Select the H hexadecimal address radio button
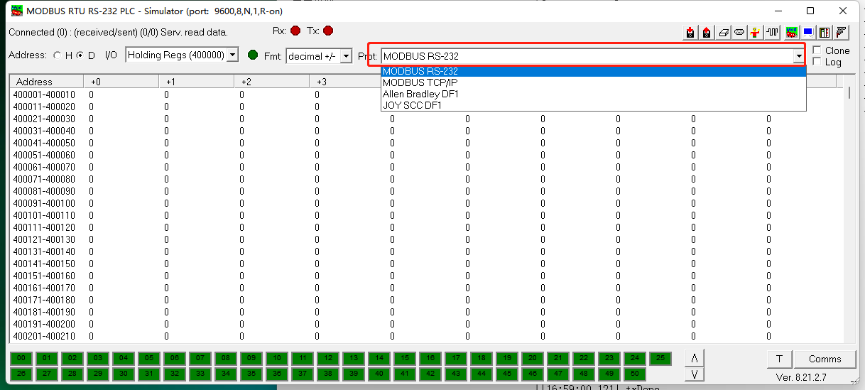The width and height of the screenshot is (865, 390). pos(57,55)
